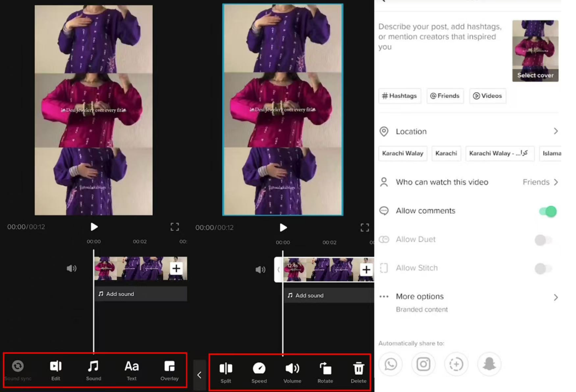Screen dimensions: 576x392
Task: Mention Friends in the post
Action: point(445,96)
